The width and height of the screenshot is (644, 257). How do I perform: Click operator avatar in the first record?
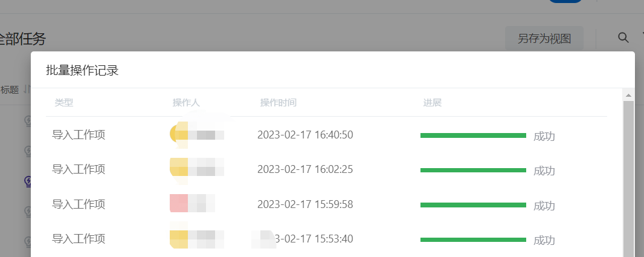click(x=179, y=134)
